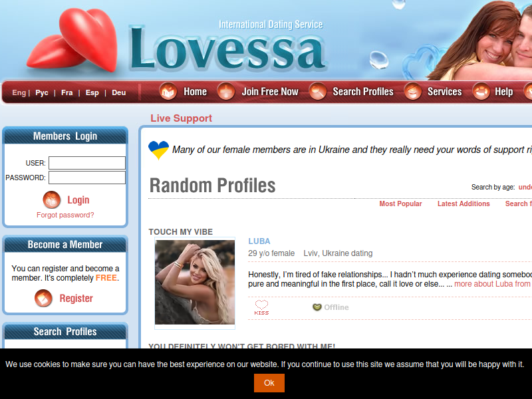
Task: Focus the USER input field
Action: point(87,163)
